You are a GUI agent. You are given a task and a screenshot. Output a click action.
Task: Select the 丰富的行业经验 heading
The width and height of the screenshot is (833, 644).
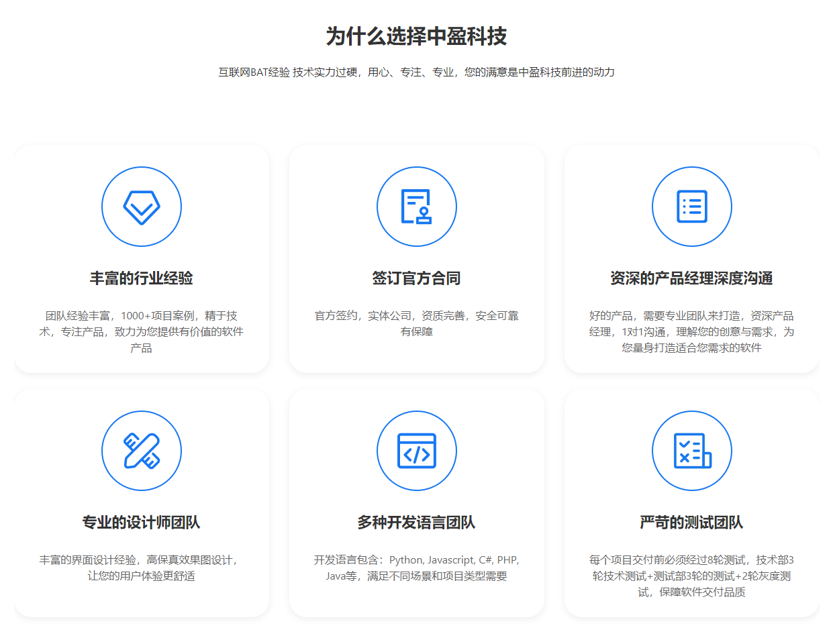[142, 278]
